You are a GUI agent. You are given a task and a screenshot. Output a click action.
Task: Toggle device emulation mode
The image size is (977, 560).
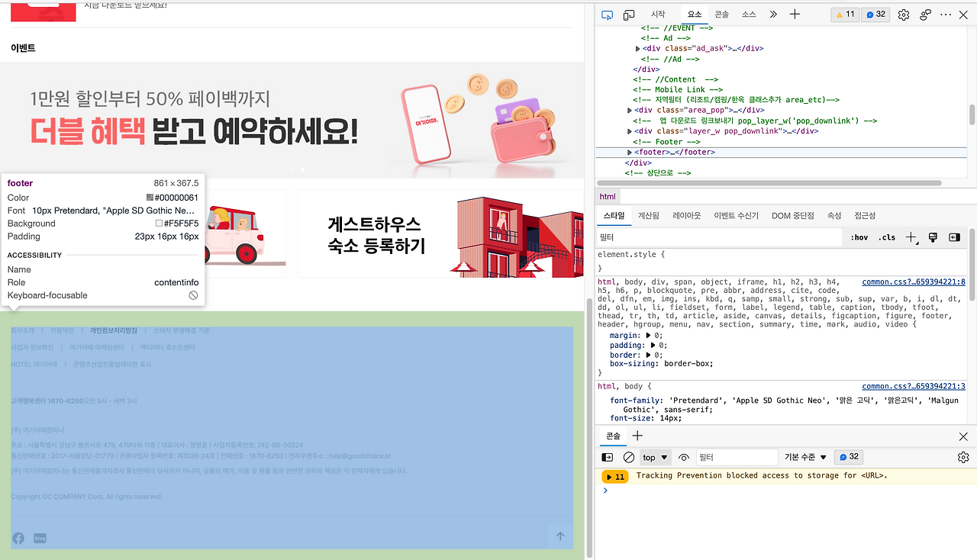tap(629, 14)
